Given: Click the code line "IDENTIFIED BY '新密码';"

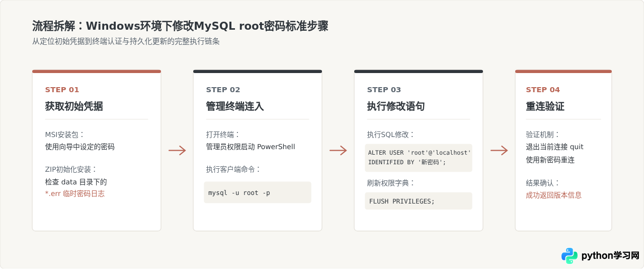Looking at the screenshot, I should click(x=408, y=162).
